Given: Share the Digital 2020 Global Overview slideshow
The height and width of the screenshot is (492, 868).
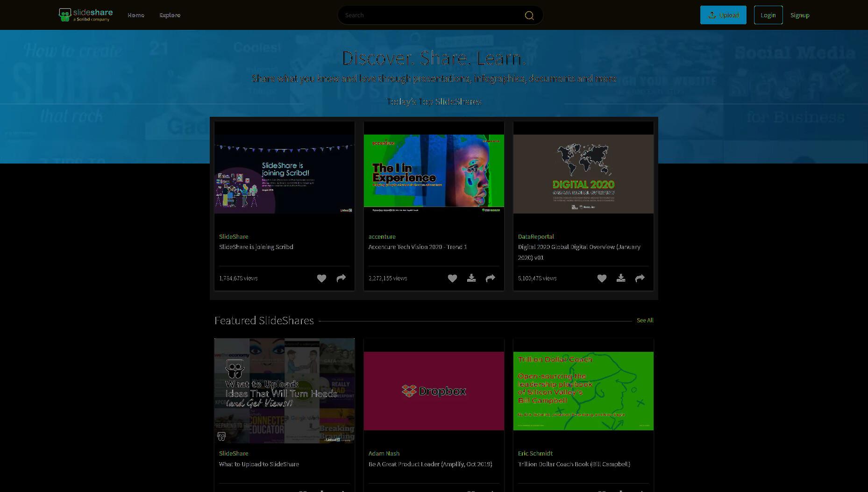Looking at the screenshot, I should [640, 278].
